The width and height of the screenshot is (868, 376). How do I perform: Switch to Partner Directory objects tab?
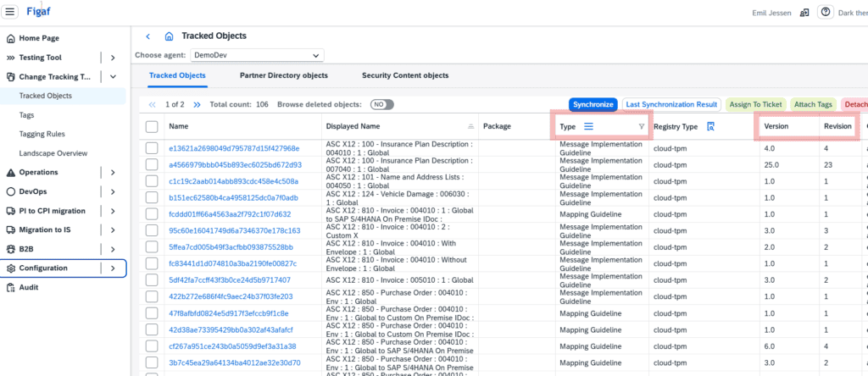(283, 75)
